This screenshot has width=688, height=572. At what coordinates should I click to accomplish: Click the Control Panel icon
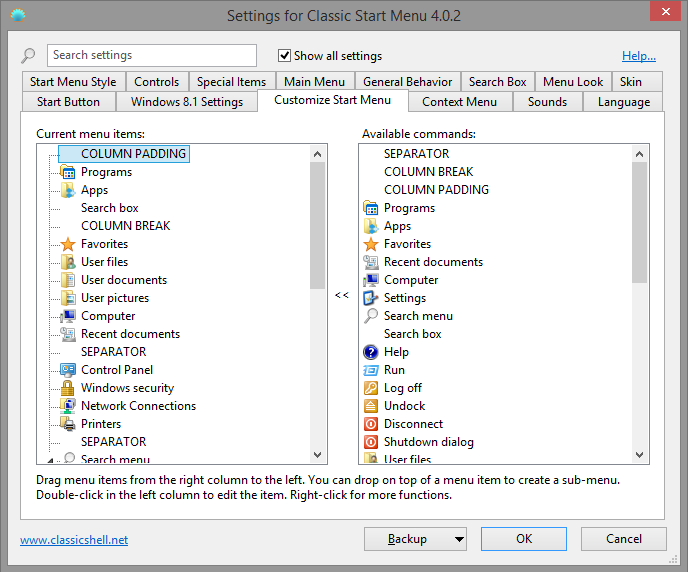pyautogui.click(x=68, y=370)
